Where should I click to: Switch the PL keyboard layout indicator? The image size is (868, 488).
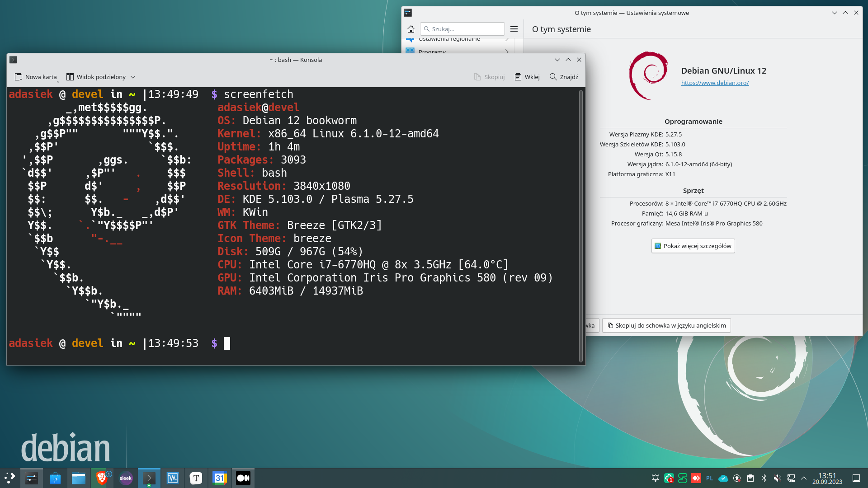tap(709, 478)
